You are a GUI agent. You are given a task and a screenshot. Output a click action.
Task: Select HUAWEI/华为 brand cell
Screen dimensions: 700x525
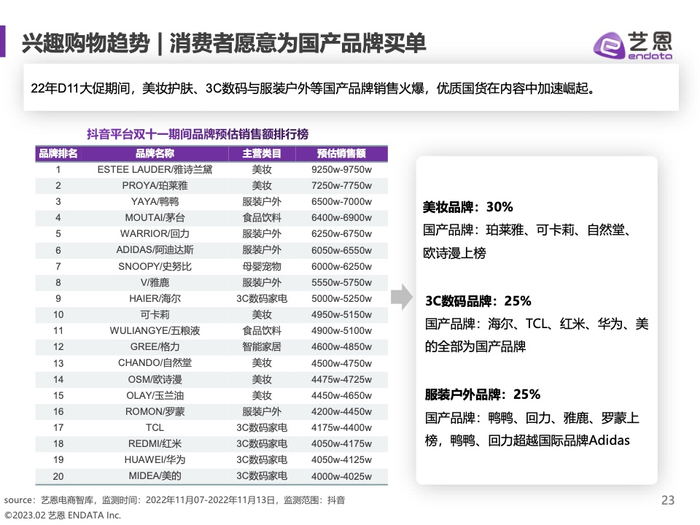click(x=154, y=460)
